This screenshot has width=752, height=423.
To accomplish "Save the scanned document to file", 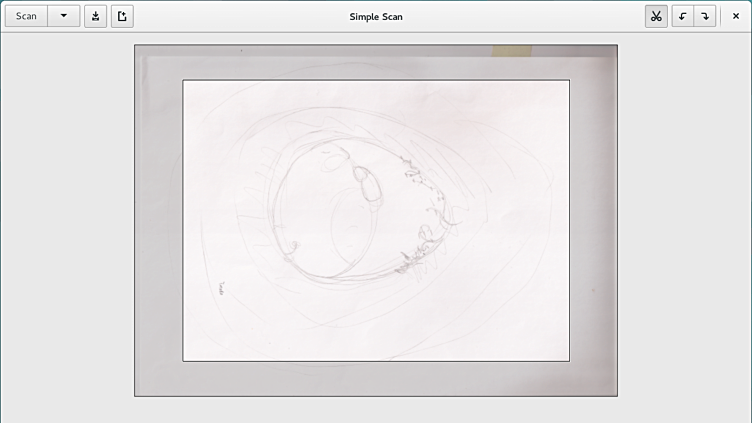I will pyautogui.click(x=95, y=16).
